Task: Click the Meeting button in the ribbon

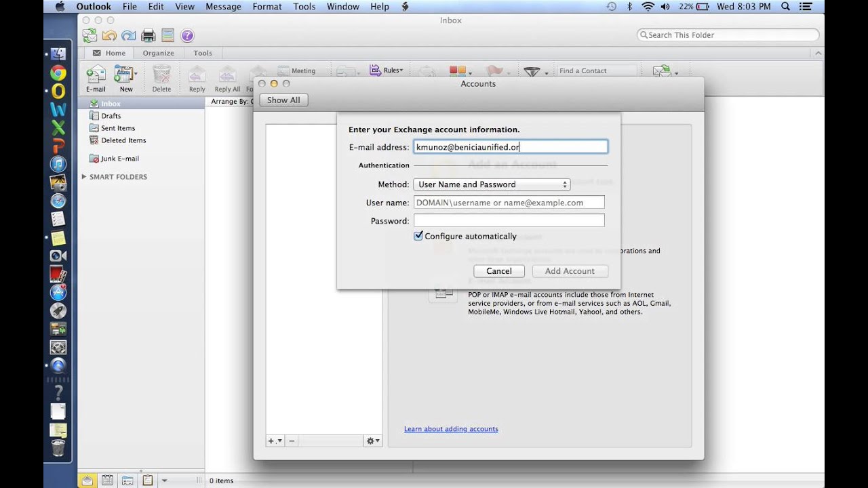Action: [296, 70]
